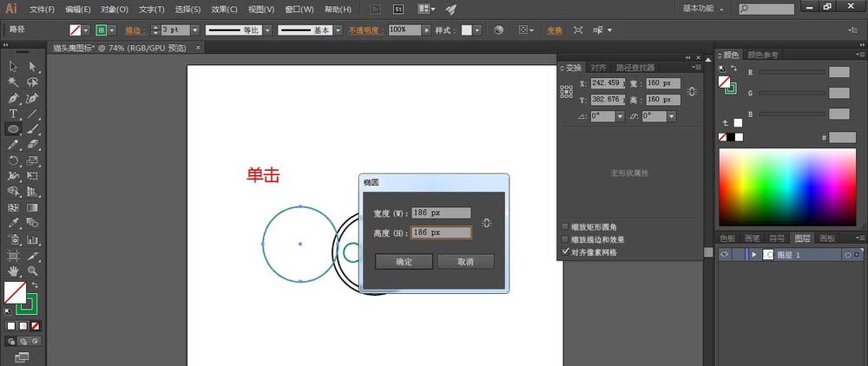Screen dimensions: 868x366
Task: Switch to the 对齐 tab
Action: click(x=598, y=68)
